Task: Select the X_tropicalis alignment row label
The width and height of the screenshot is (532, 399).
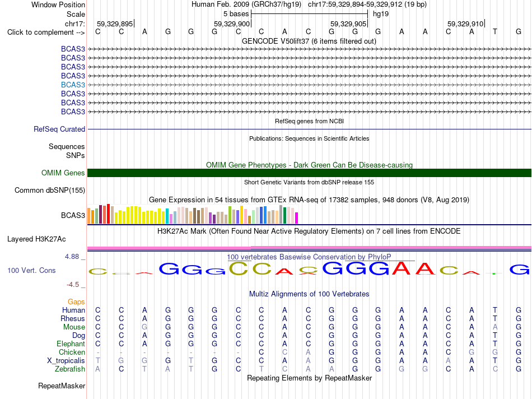Action: click(x=66, y=361)
